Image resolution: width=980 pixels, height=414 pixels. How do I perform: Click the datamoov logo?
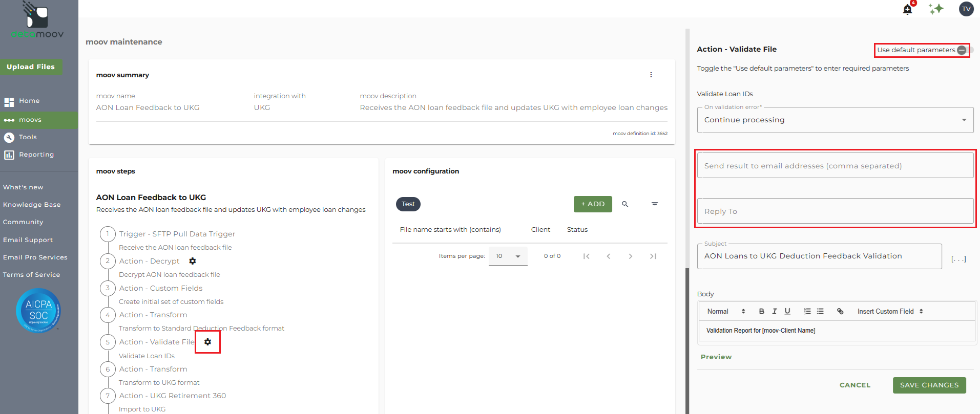point(37,20)
